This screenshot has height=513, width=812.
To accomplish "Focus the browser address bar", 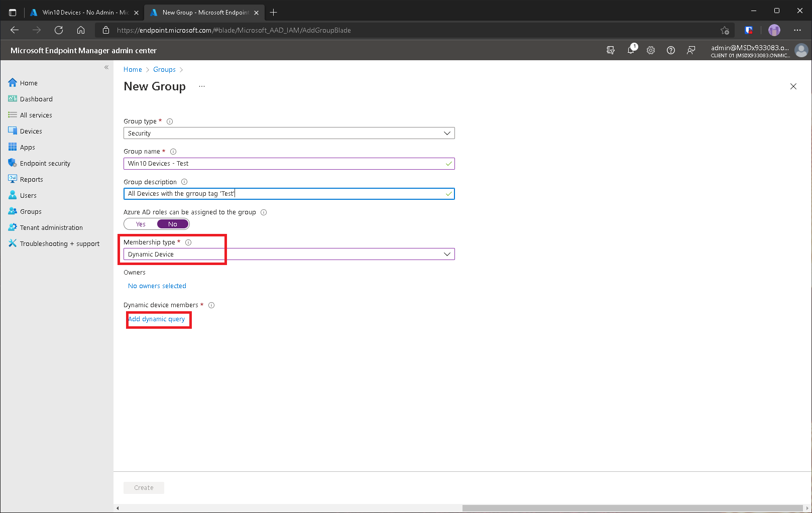I will (414, 30).
